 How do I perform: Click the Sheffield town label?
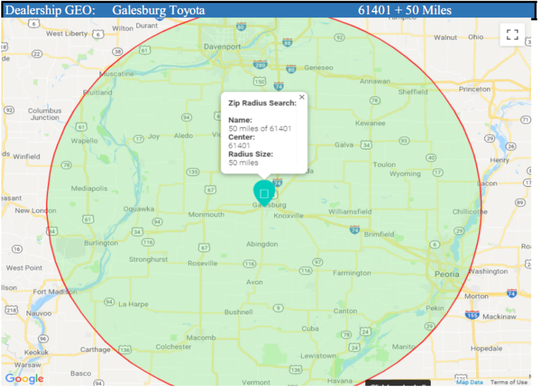click(413, 92)
